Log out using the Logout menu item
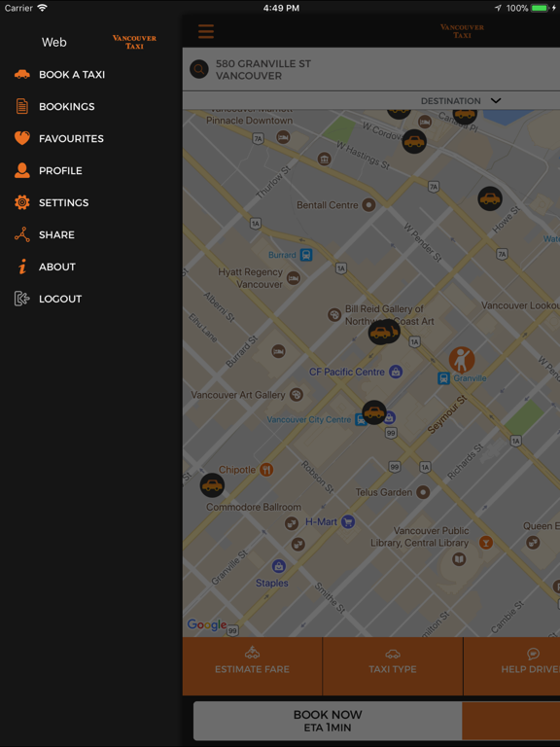 click(x=60, y=299)
